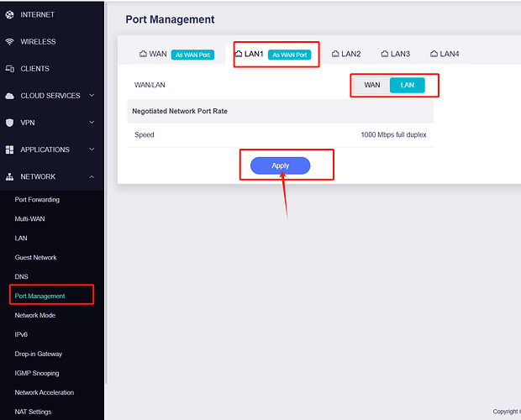Screen dimensions: 521x420
Task: Click the Wireless wifi icon
Action: tap(10, 41)
